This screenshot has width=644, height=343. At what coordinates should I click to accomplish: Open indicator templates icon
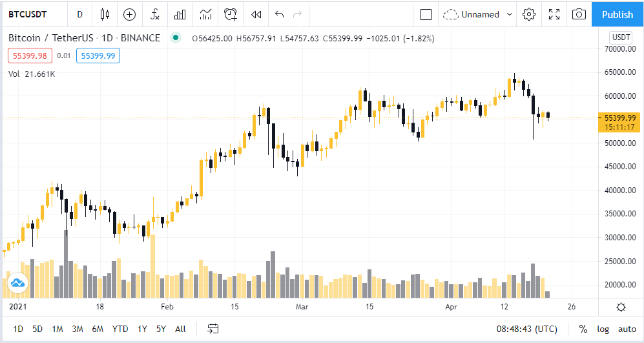pyautogui.click(x=205, y=14)
